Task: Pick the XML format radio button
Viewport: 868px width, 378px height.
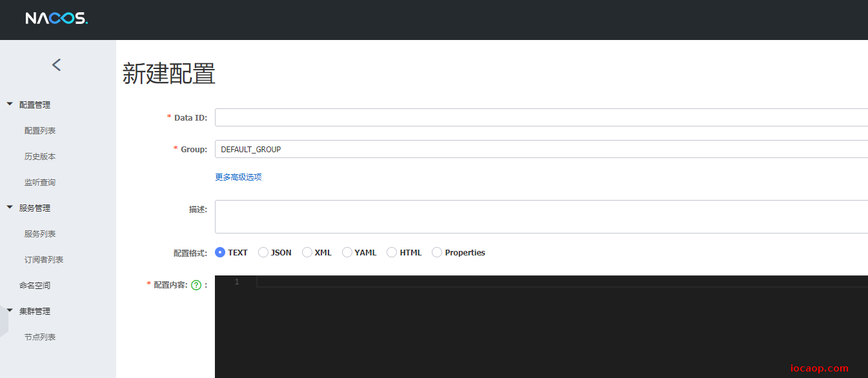Action: (x=307, y=252)
